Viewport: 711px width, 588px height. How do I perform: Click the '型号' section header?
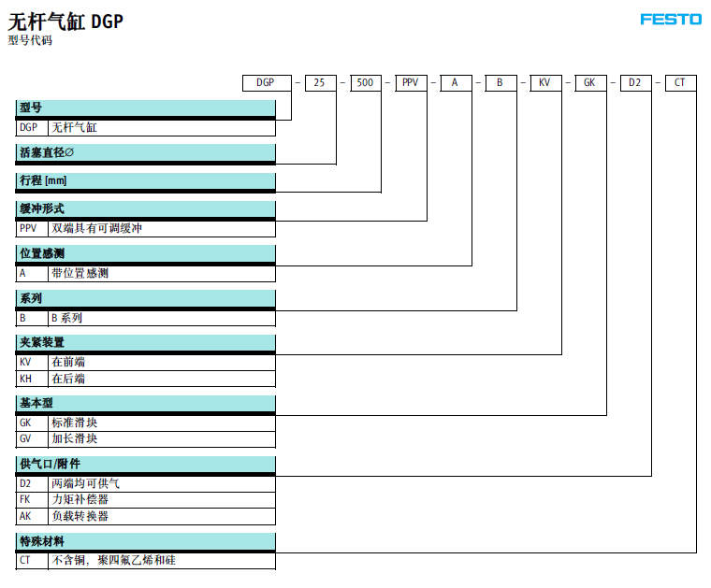click(146, 108)
